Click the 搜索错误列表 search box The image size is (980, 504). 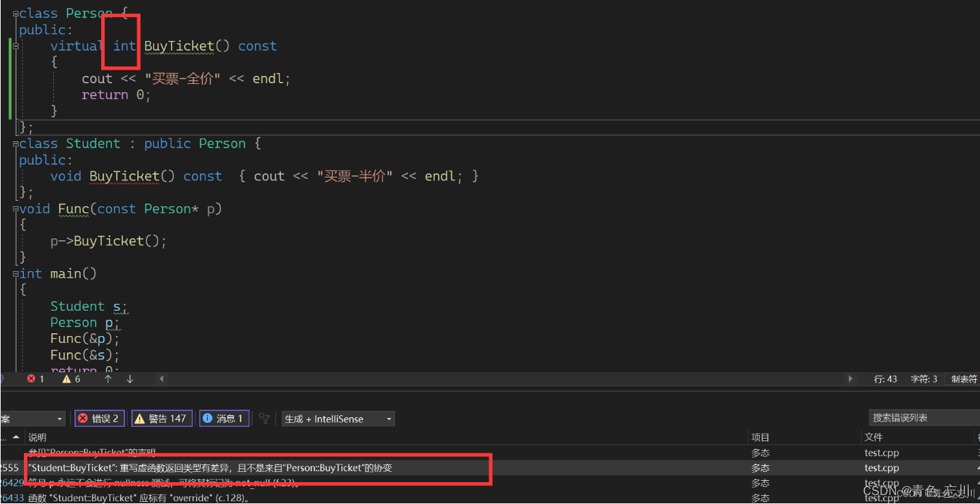tap(925, 417)
